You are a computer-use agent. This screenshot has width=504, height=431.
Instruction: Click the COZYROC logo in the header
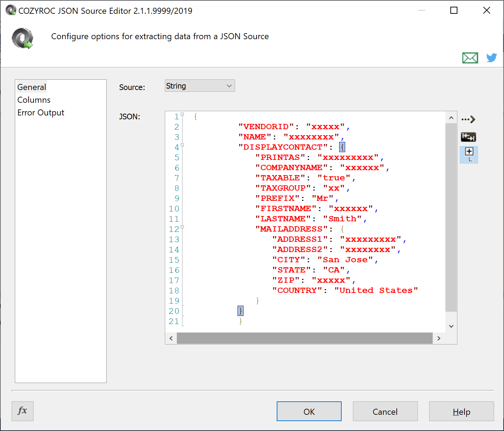click(x=23, y=38)
